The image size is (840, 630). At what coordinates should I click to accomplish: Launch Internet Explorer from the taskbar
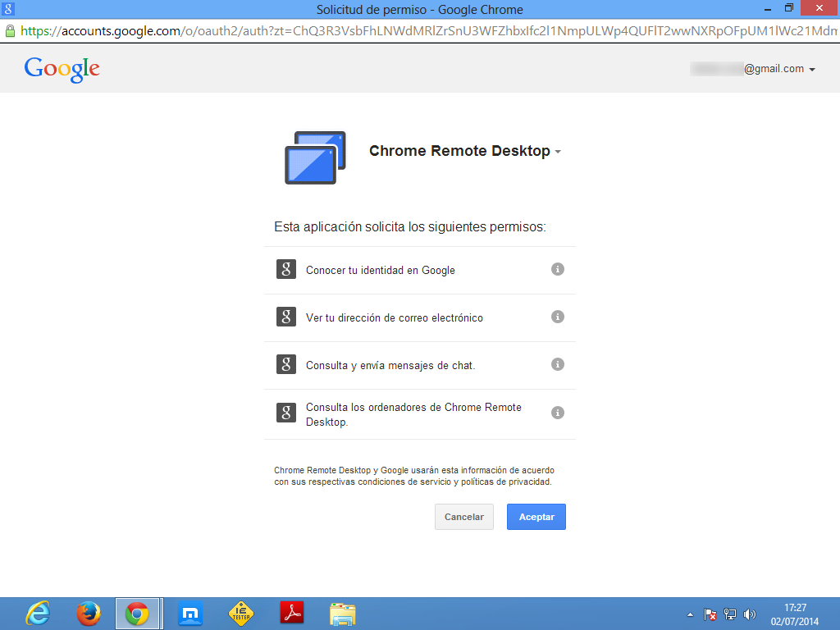[38, 614]
